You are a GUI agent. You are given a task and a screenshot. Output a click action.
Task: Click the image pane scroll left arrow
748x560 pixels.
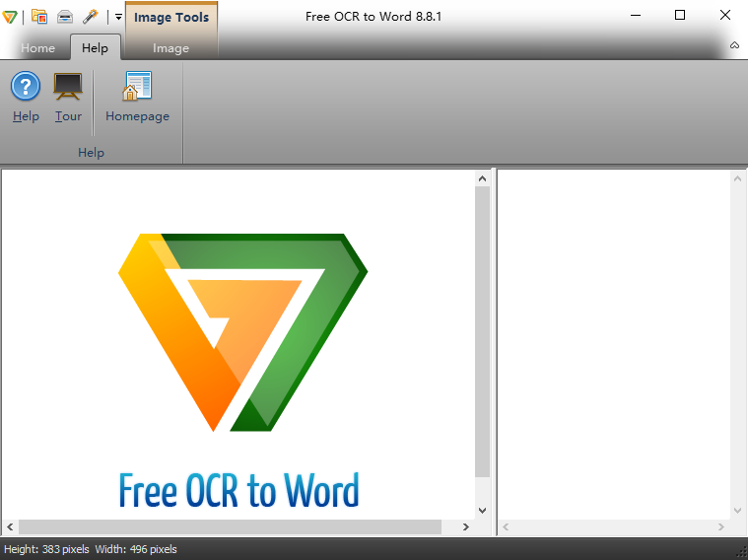coord(10,527)
